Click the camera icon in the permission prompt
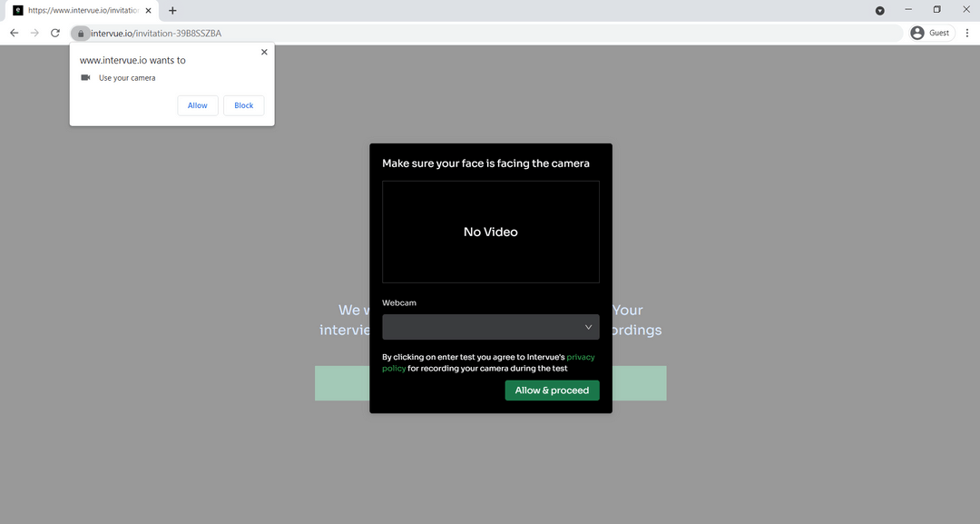This screenshot has height=524, width=980. pos(85,77)
